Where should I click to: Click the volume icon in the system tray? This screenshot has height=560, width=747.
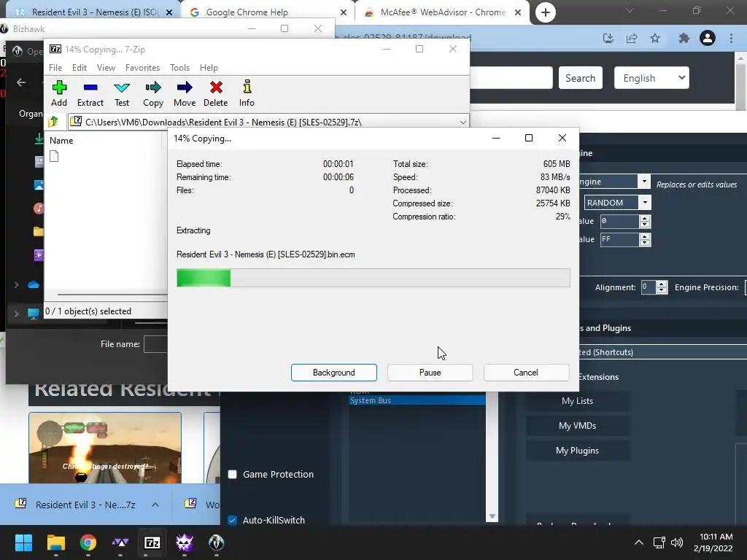coord(676,542)
